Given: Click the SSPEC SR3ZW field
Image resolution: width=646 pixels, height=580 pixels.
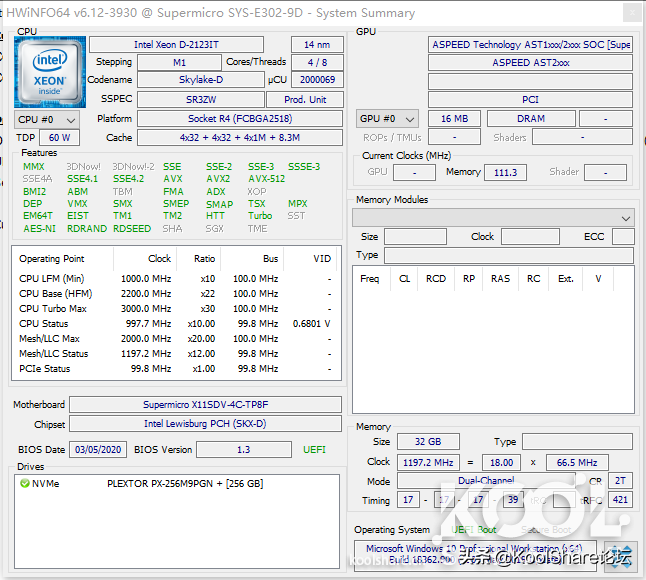Looking at the screenshot, I should (200, 100).
